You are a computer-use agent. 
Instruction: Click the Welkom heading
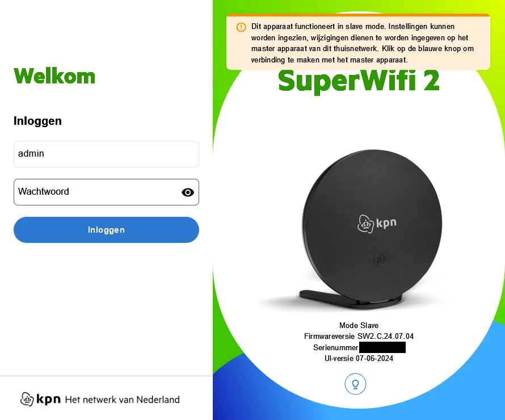coord(54,76)
